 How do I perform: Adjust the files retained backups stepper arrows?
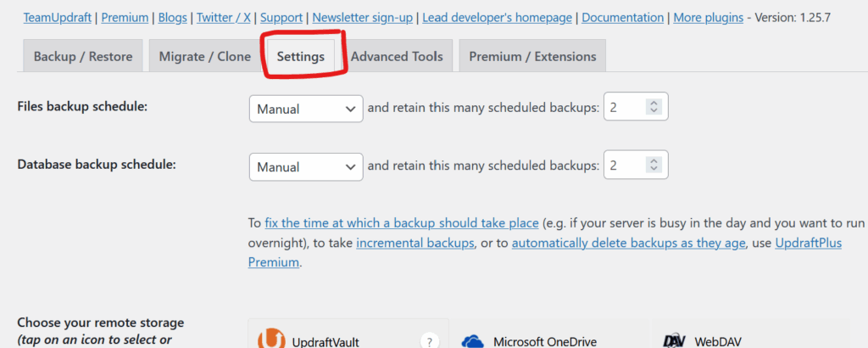point(653,109)
